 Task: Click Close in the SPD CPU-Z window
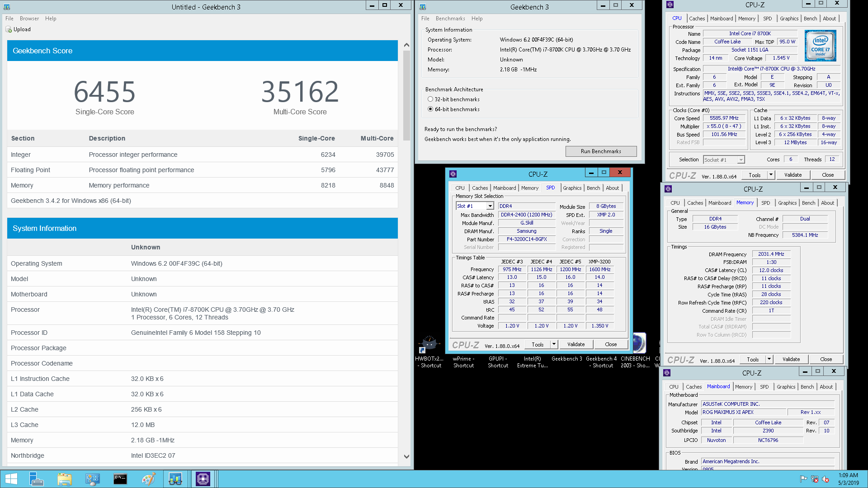point(611,344)
